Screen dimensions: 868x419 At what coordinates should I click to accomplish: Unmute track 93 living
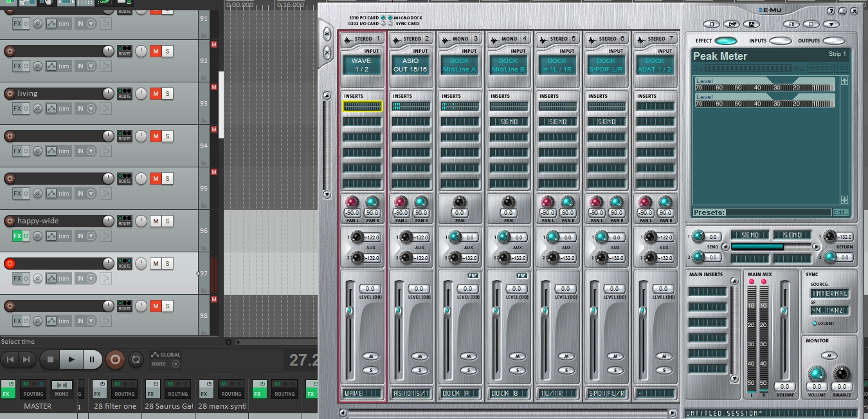click(156, 93)
